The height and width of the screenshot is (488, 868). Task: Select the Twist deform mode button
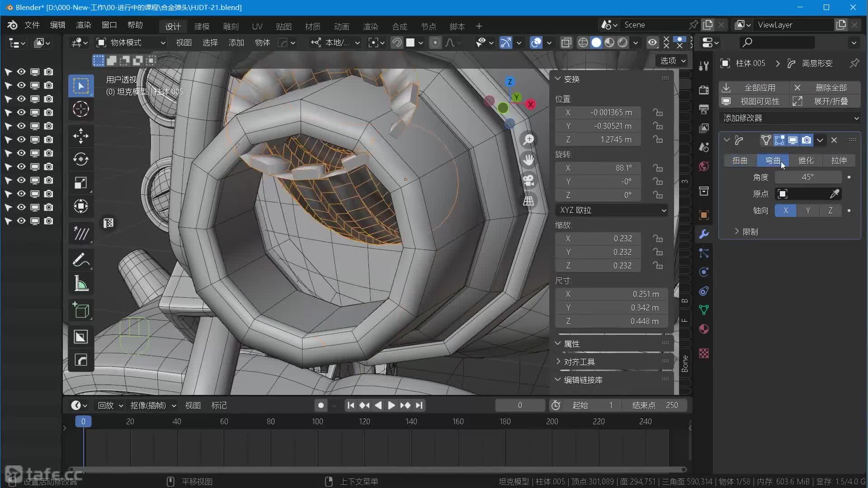[x=740, y=160]
